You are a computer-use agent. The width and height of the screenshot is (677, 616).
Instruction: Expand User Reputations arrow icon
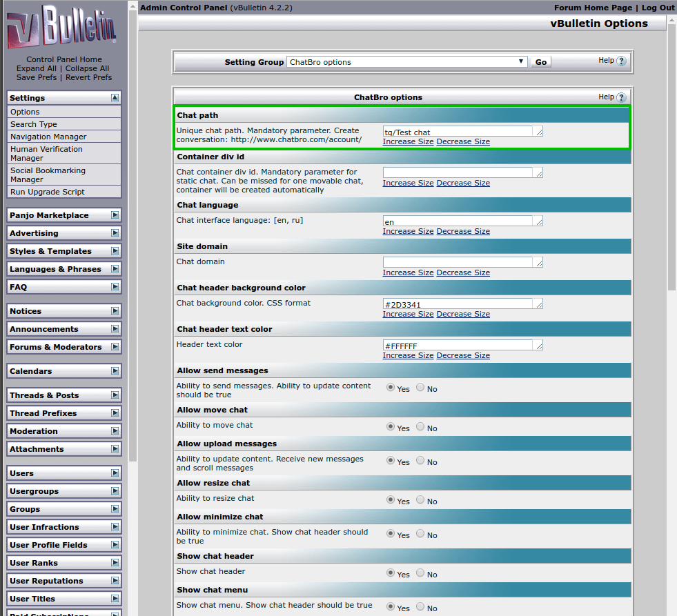point(115,581)
